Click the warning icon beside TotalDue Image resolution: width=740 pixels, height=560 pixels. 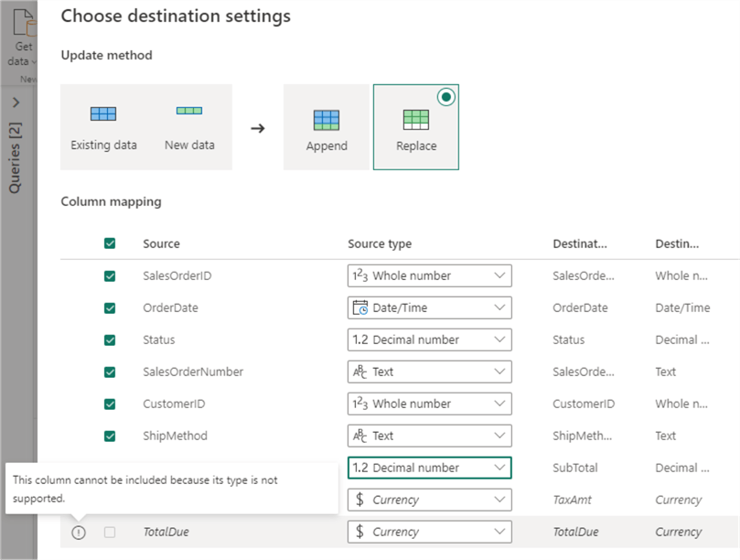pos(79,533)
